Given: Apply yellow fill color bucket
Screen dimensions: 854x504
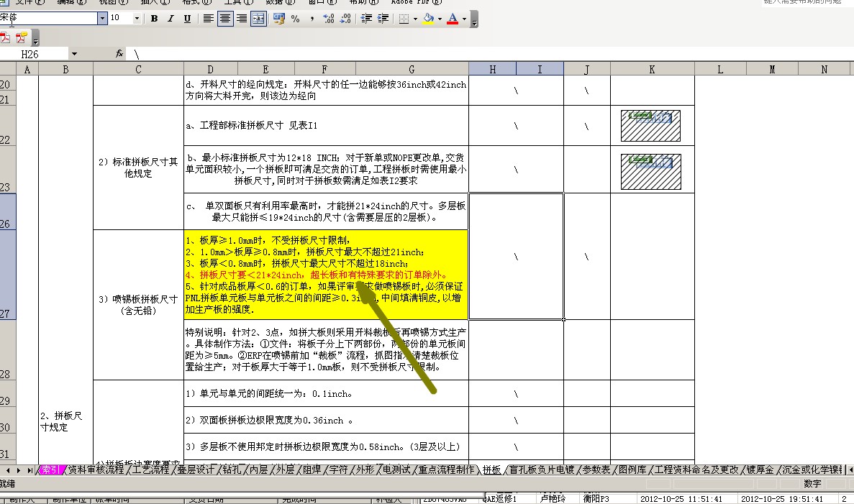Looking at the screenshot, I should tap(429, 19).
